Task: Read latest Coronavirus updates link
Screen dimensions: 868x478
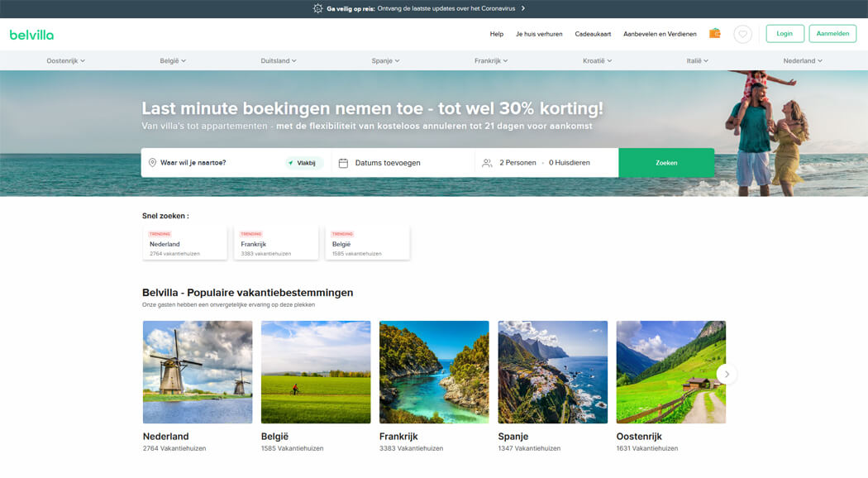Action: pyautogui.click(x=446, y=8)
